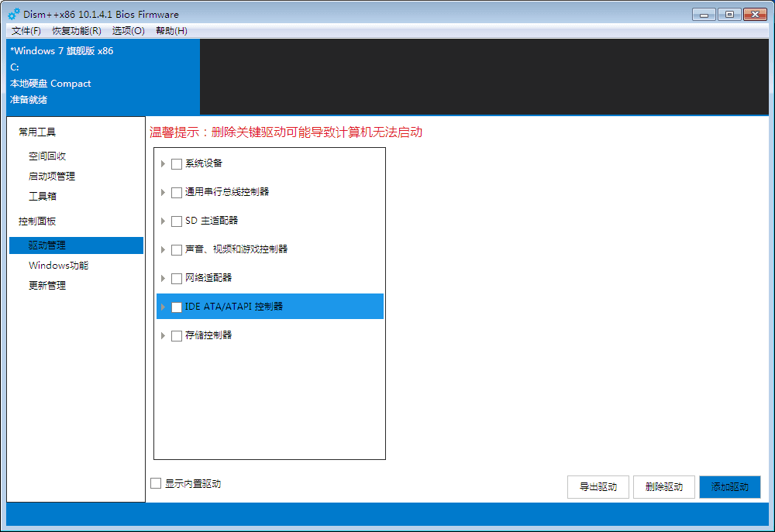Expand the SD 主适配器 node
The image size is (775, 532).
[x=163, y=221]
